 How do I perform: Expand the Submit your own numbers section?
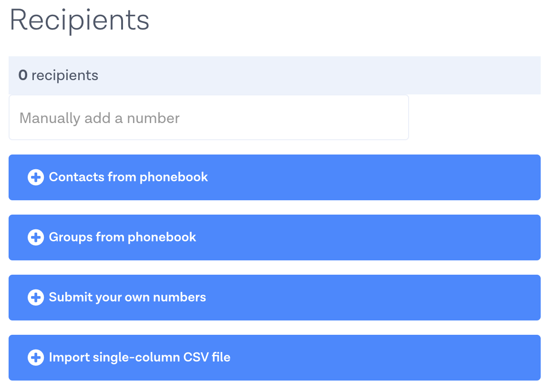pyautogui.click(x=274, y=298)
